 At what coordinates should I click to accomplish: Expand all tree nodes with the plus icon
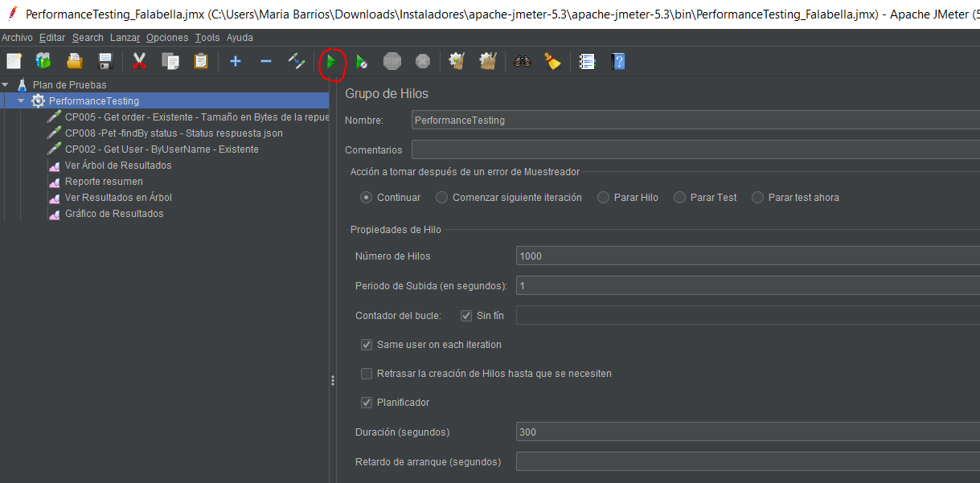[235, 61]
